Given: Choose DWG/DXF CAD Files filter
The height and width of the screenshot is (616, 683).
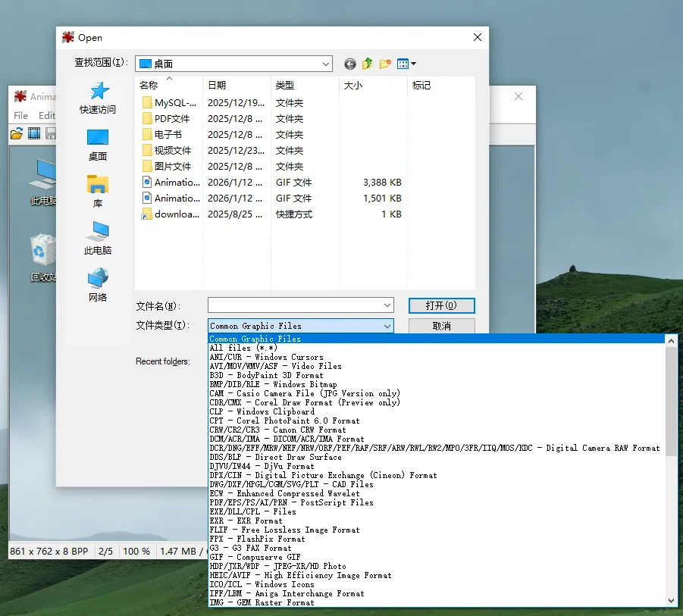Looking at the screenshot, I should pyautogui.click(x=437, y=484).
